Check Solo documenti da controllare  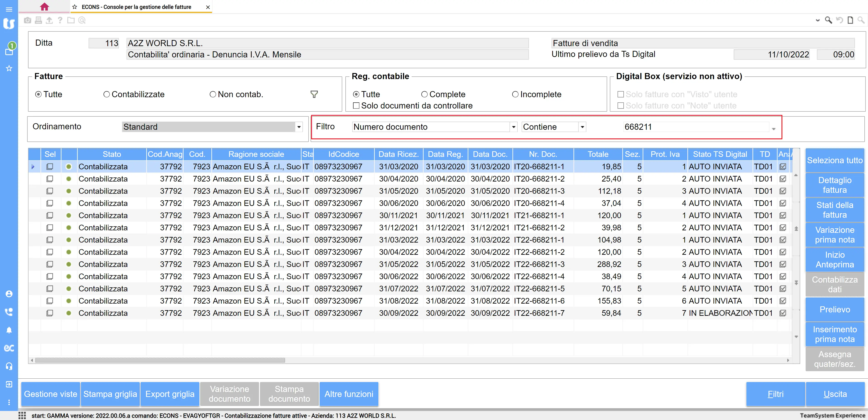(356, 106)
